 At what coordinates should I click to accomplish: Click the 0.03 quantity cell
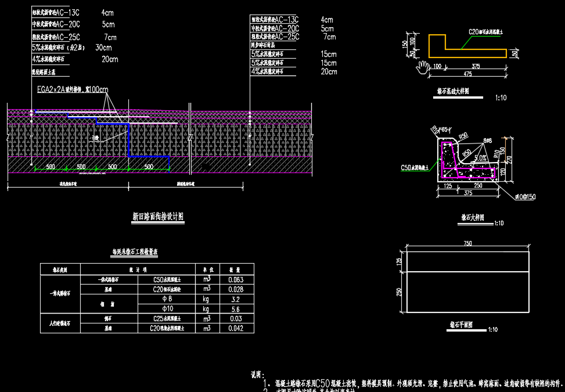236,318
